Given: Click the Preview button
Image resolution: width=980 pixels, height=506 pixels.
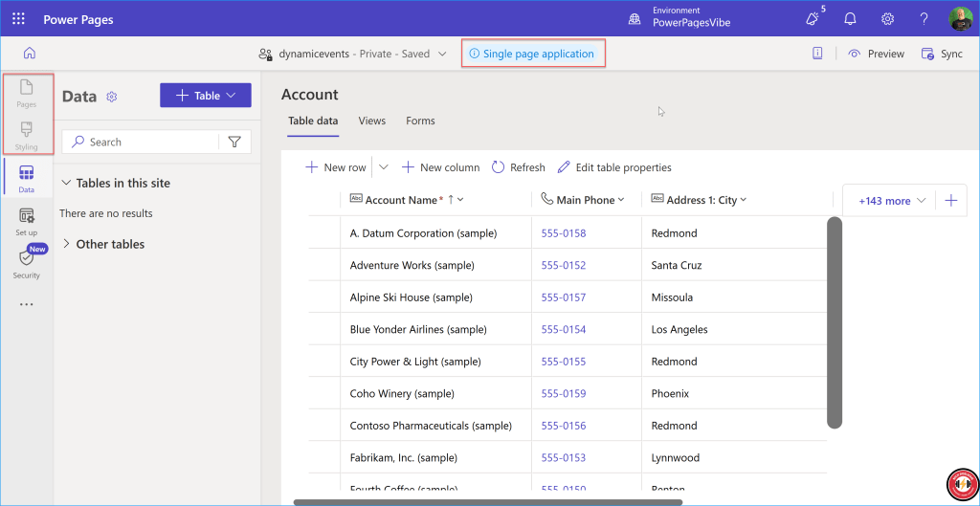Looking at the screenshot, I should [x=876, y=54].
